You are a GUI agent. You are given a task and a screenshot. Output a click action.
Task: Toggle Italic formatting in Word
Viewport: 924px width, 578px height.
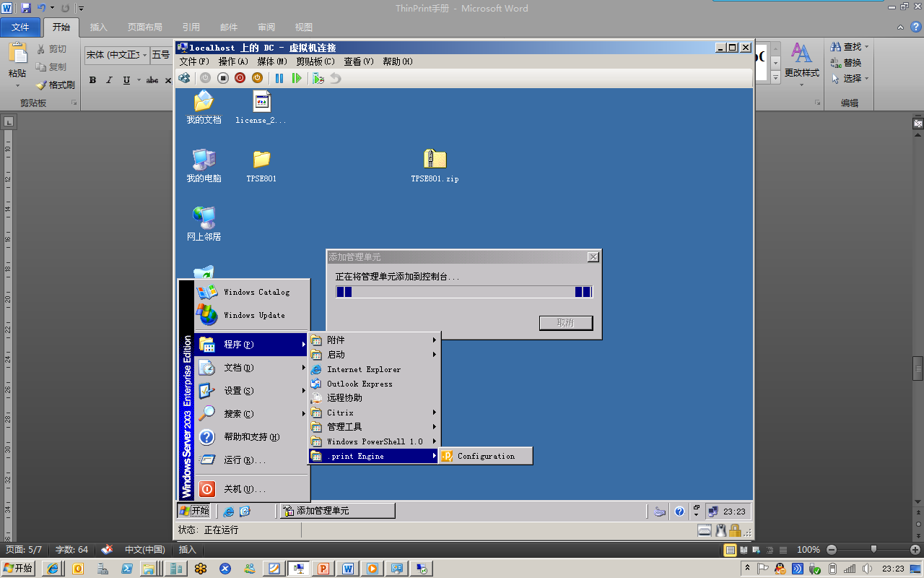pyautogui.click(x=110, y=80)
